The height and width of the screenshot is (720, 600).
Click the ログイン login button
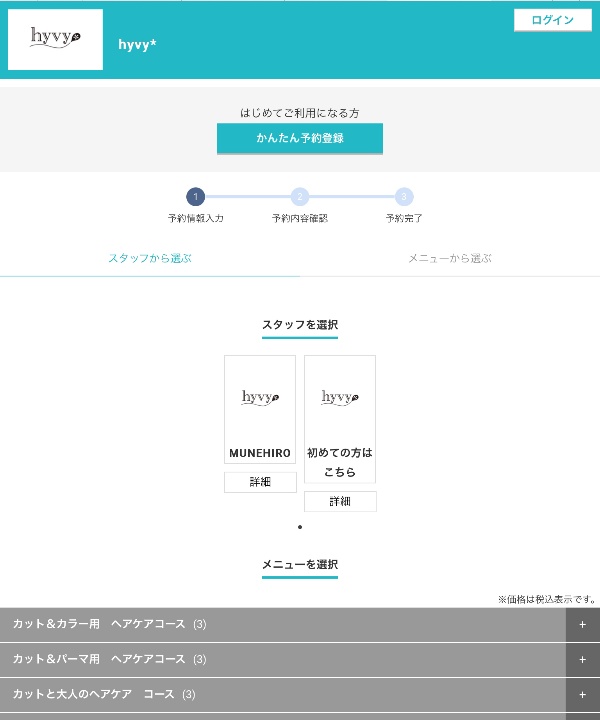pyautogui.click(x=552, y=20)
